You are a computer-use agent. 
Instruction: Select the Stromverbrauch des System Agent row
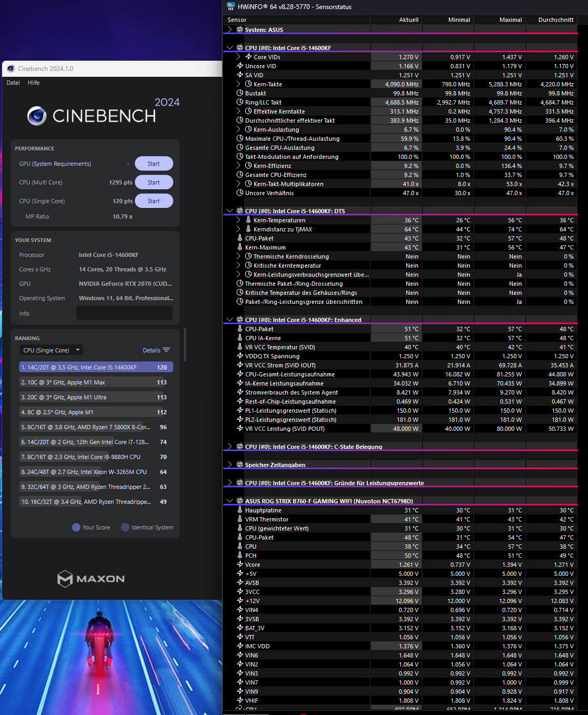coord(400,392)
